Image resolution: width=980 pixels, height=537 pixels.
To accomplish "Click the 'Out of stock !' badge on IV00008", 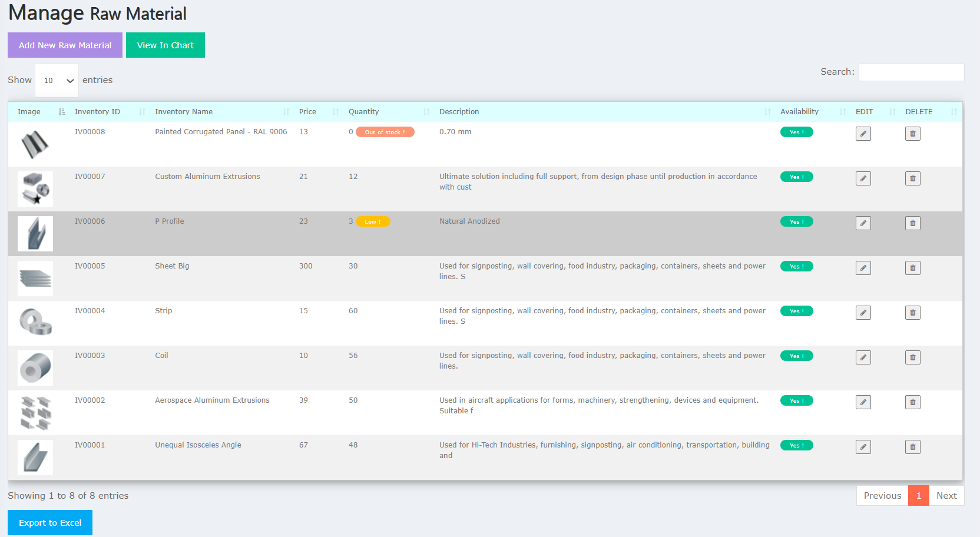I will pos(385,132).
